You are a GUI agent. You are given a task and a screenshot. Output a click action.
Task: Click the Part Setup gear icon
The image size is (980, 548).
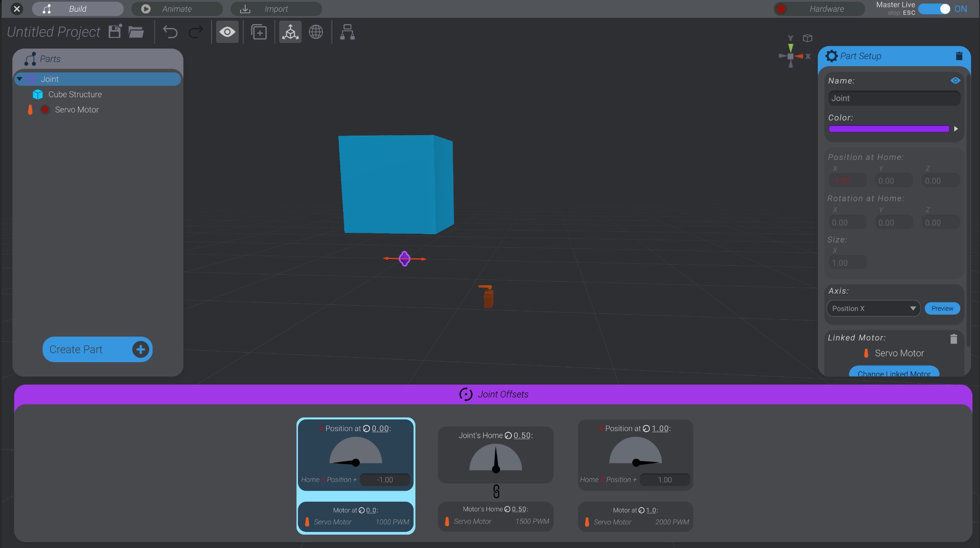coord(832,56)
